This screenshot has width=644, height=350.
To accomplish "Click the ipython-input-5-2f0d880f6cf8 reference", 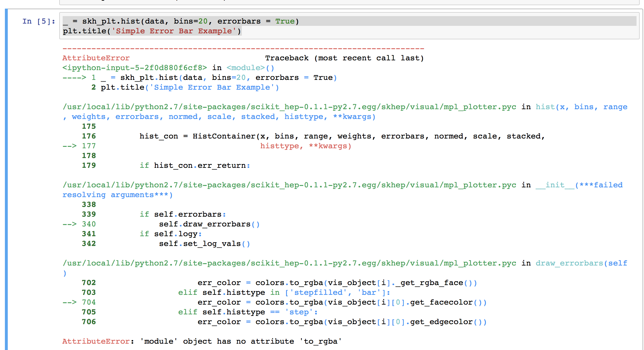I will 135,68.
